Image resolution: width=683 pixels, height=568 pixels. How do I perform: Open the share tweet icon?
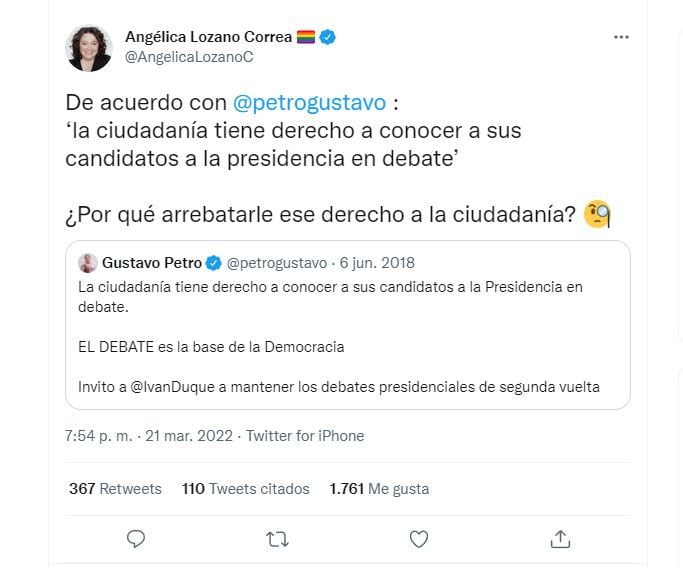tap(561, 539)
